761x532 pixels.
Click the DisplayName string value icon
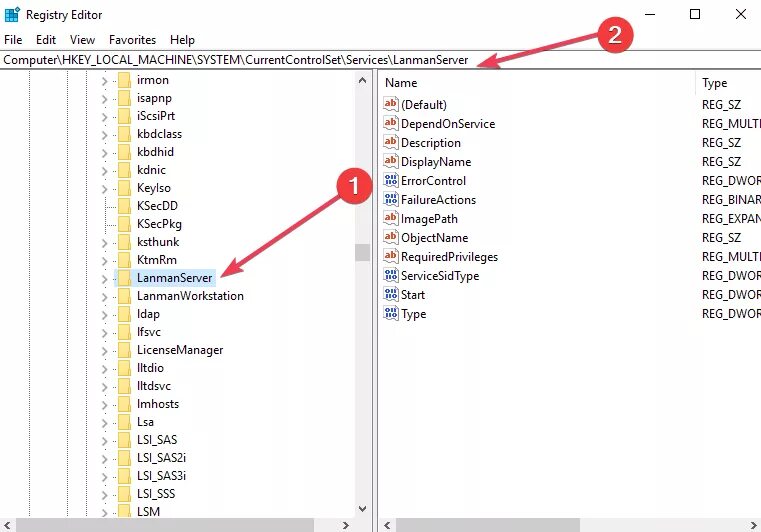(x=391, y=161)
